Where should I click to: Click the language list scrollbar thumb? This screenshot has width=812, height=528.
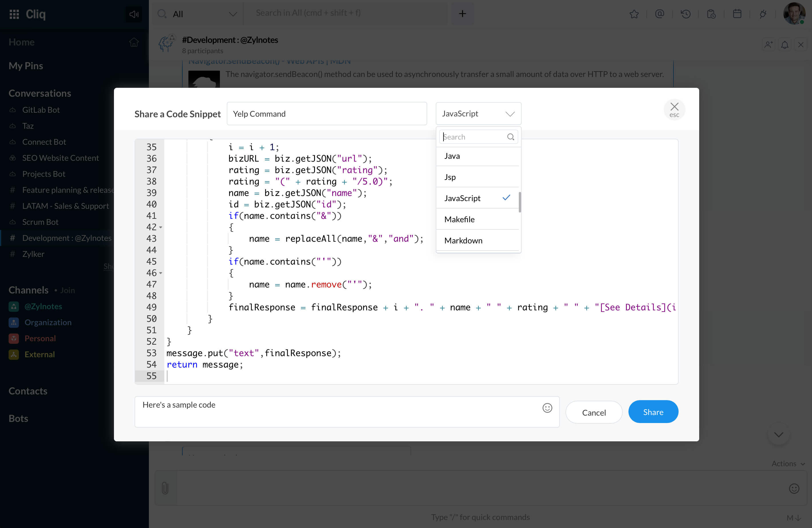(520, 202)
